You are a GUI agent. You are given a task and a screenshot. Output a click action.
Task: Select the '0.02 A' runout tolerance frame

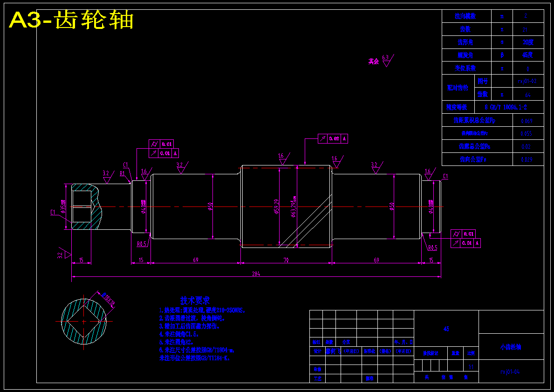[333, 138]
